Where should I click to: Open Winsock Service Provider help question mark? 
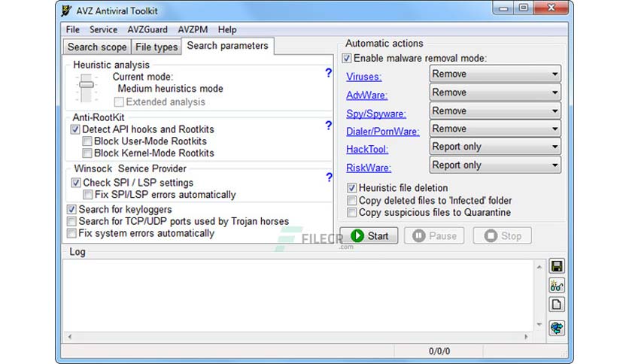[329, 177]
